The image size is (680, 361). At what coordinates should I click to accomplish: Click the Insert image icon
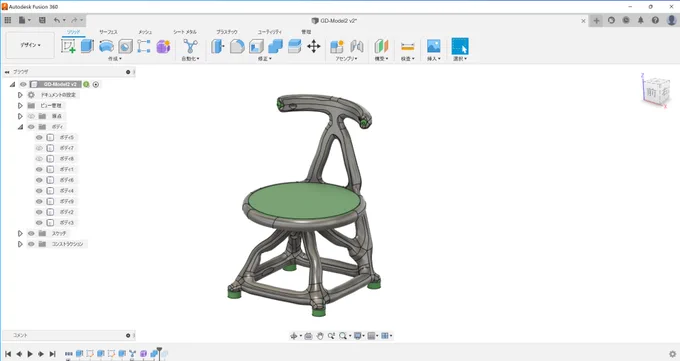pos(434,46)
